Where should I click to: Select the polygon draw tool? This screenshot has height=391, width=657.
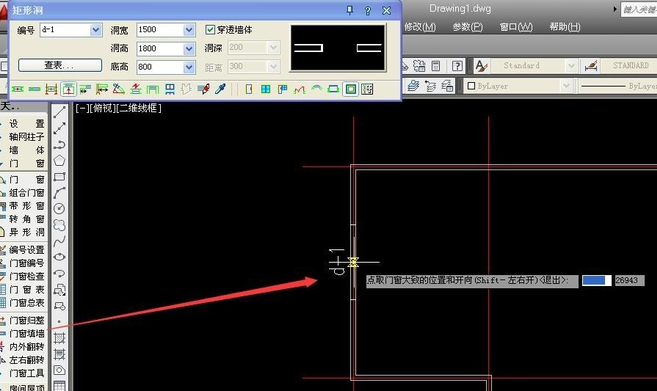tap(59, 161)
